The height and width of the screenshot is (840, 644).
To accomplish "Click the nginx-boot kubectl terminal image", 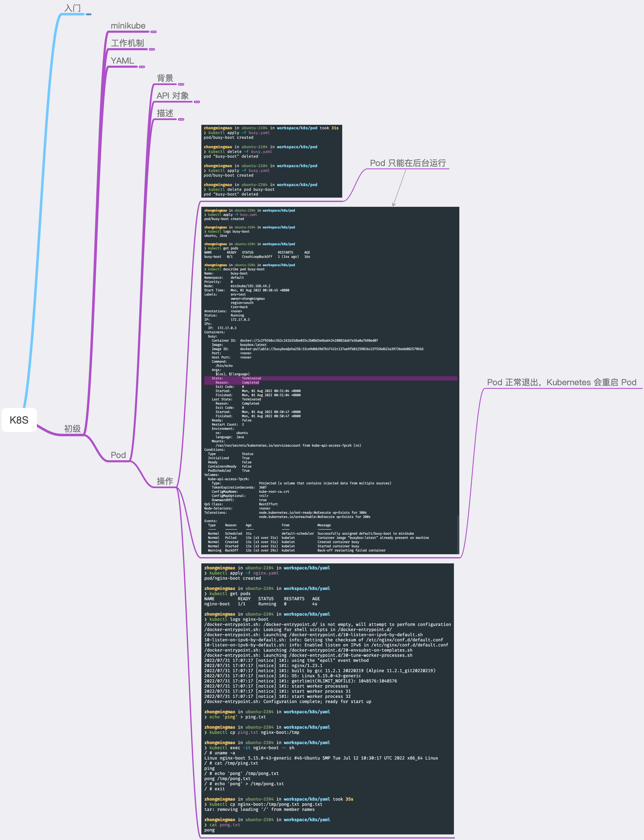I will click(327, 698).
